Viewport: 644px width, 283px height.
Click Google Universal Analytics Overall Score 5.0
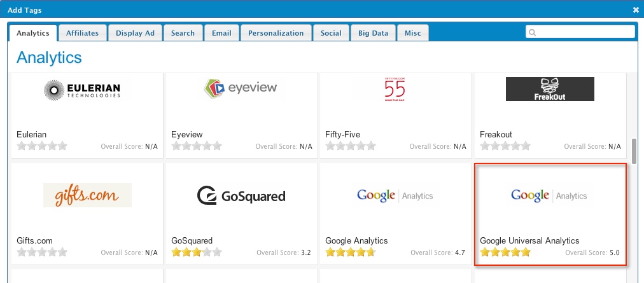(592, 252)
